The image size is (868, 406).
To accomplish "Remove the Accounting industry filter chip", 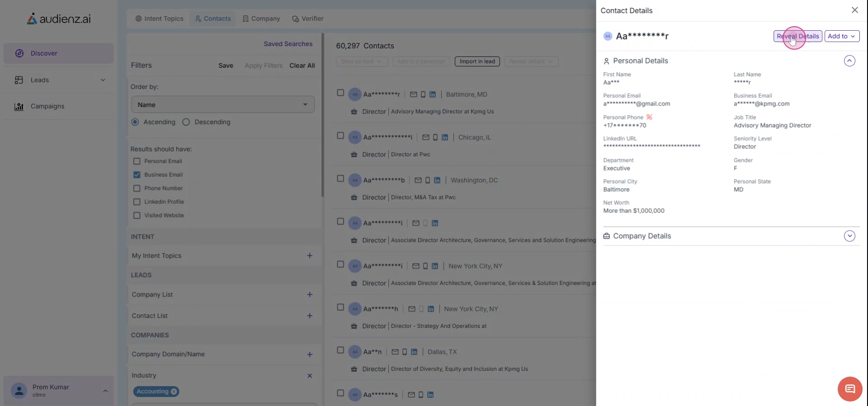I will click(174, 392).
